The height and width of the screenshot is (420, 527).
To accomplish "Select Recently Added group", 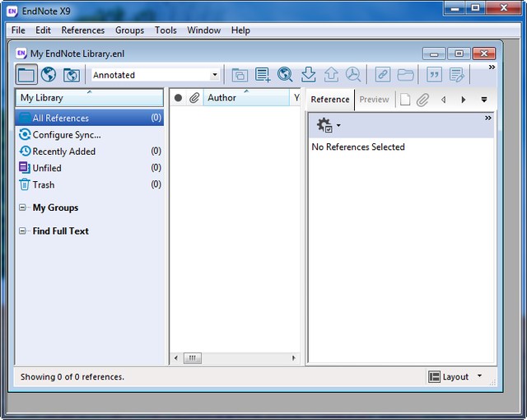I will (63, 152).
